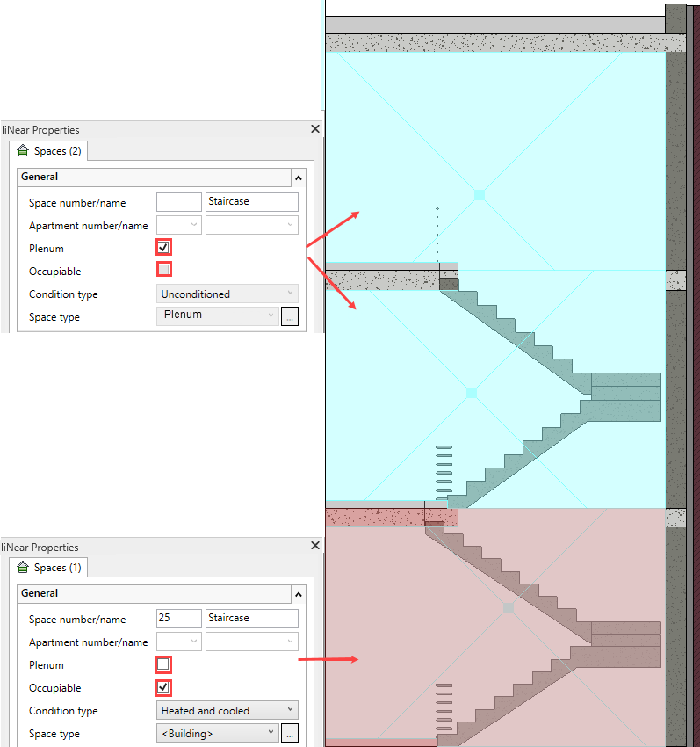
Task: Close the lower liNear Properties panel
Action: coord(315,545)
